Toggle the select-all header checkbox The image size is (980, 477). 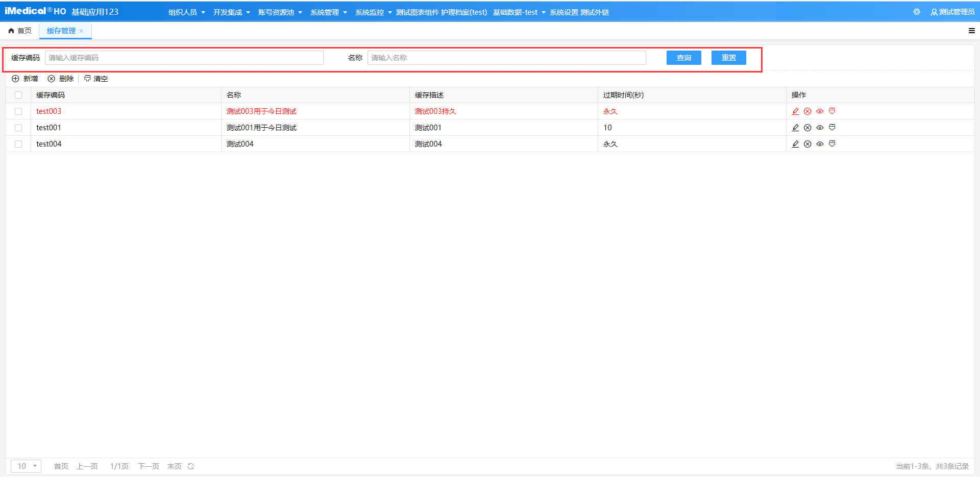[x=18, y=95]
